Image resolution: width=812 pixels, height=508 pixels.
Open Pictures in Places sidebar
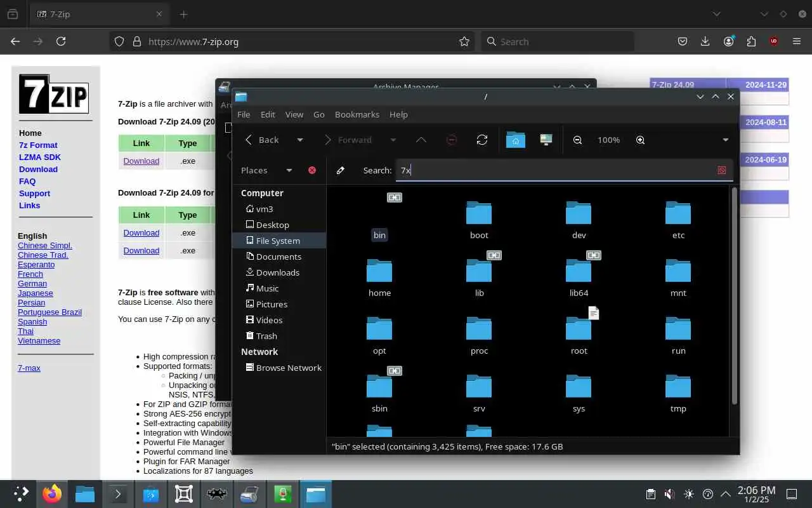point(279,304)
